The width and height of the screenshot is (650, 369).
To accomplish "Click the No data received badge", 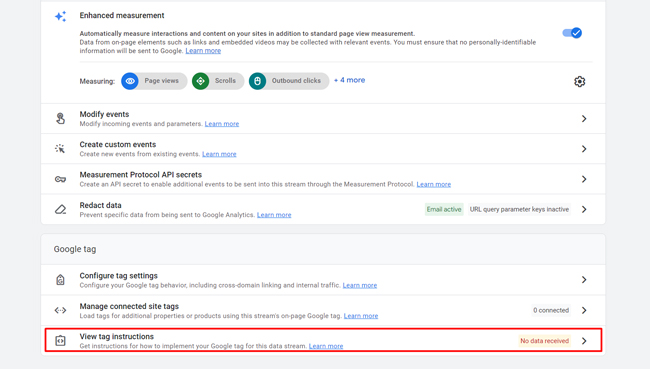I will [545, 341].
